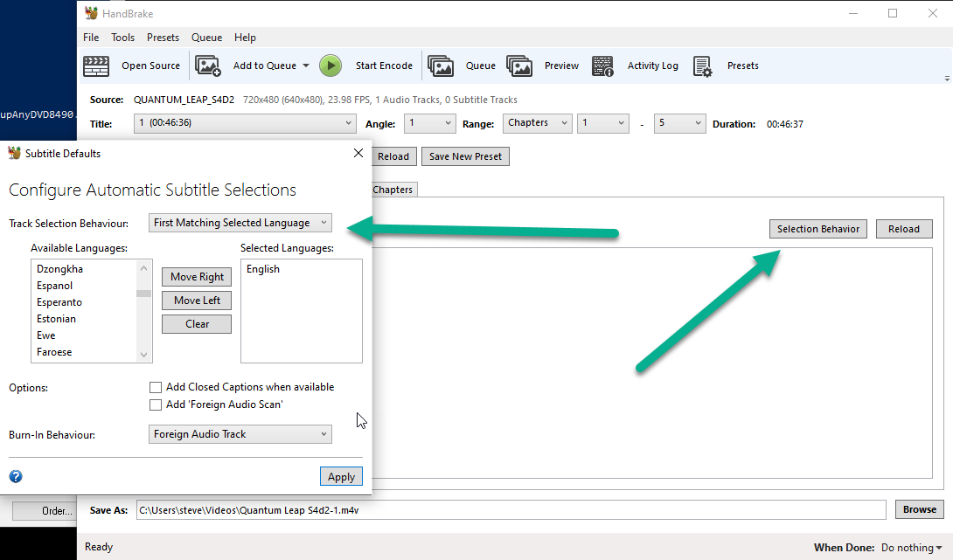Open the Activity Log icon
953x560 pixels.
point(602,66)
